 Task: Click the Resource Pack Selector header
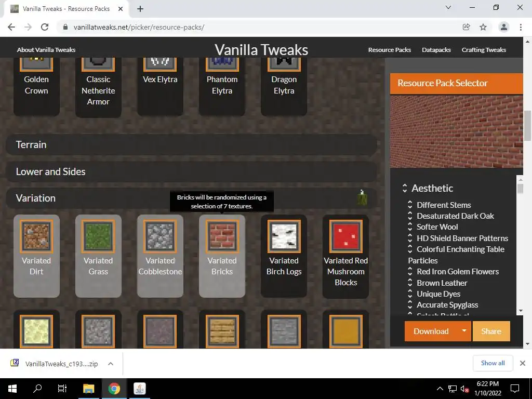click(456, 83)
